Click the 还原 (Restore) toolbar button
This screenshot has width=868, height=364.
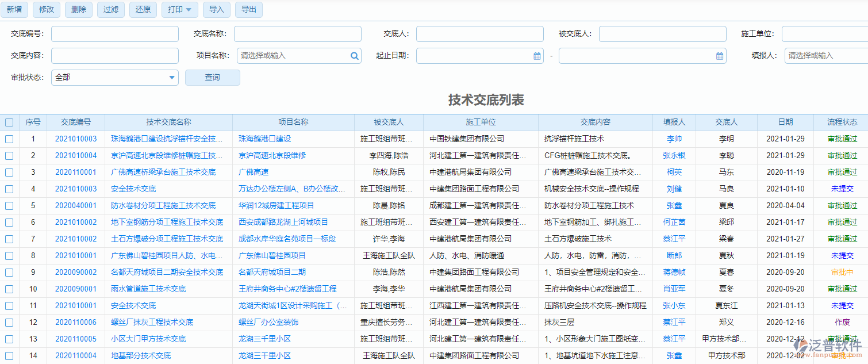143,9
